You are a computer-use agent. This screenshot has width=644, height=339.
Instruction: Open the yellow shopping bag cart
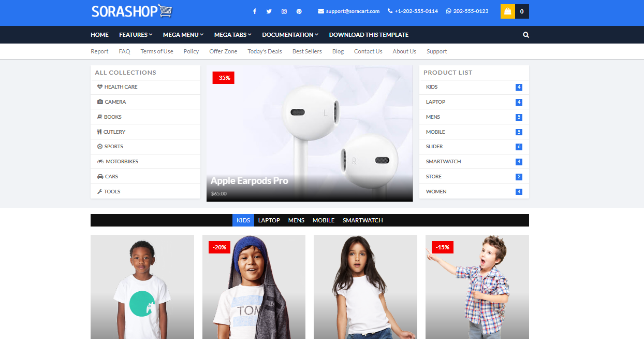click(x=508, y=11)
